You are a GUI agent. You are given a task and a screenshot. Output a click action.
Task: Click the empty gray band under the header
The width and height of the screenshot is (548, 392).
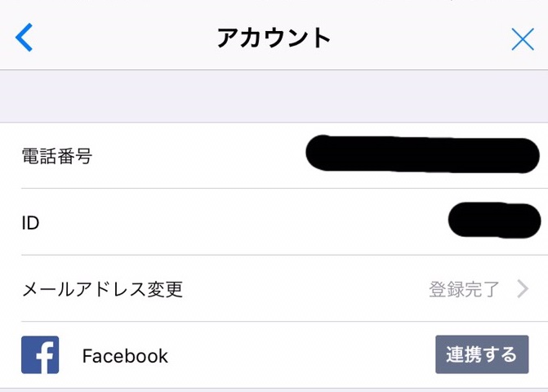pos(274,96)
